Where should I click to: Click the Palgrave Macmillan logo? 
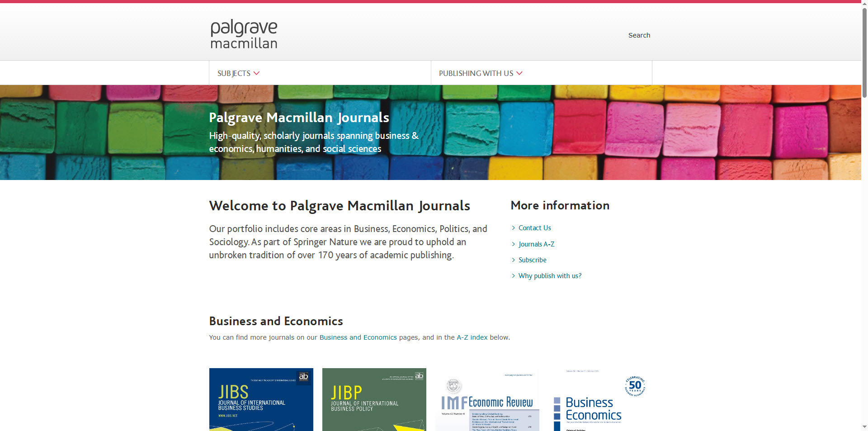244,34
